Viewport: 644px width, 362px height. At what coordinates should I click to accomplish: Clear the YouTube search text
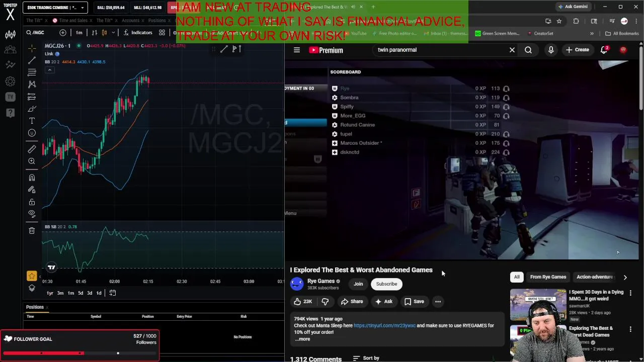coord(512,50)
